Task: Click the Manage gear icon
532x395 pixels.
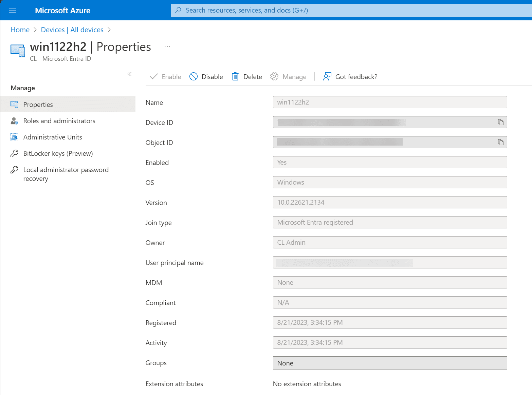Action: click(x=274, y=77)
